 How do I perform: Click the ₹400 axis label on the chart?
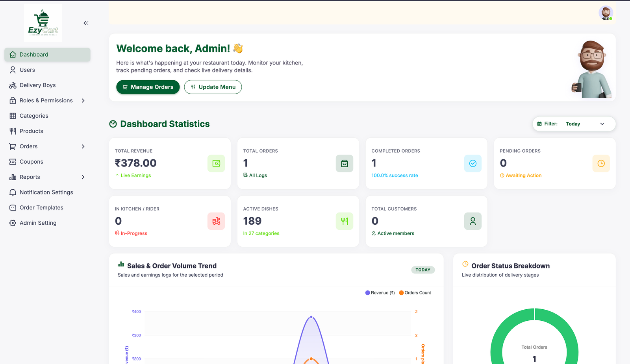point(137,312)
